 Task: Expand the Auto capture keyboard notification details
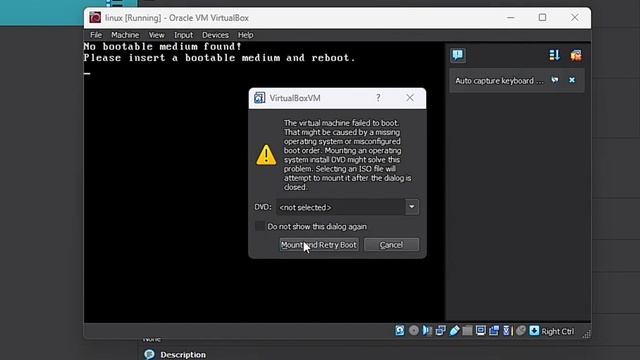555,80
